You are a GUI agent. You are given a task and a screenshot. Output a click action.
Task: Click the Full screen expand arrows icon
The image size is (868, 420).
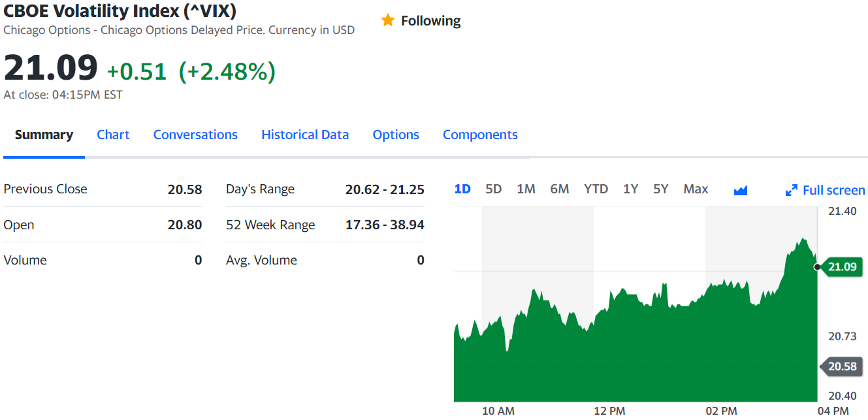tap(792, 190)
